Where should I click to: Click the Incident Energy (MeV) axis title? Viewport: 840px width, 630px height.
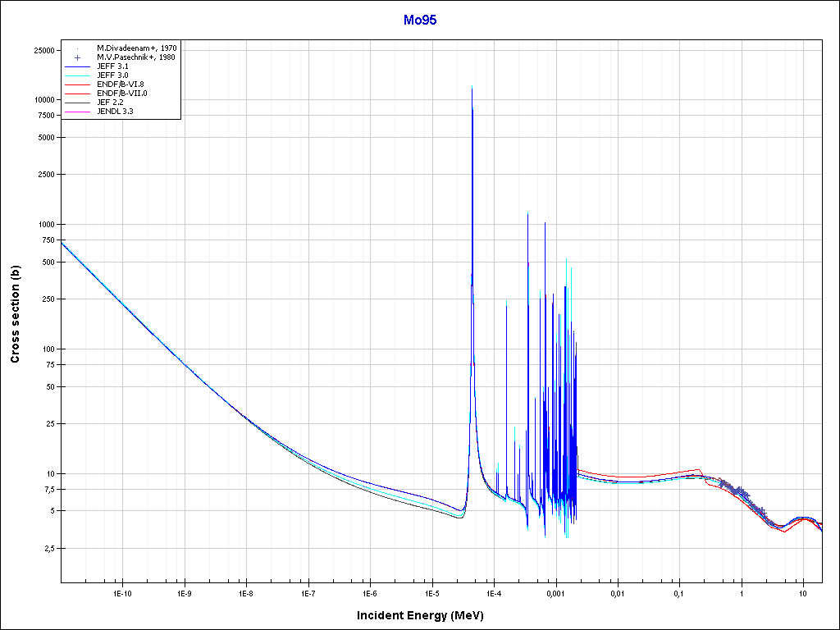coord(426,615)
